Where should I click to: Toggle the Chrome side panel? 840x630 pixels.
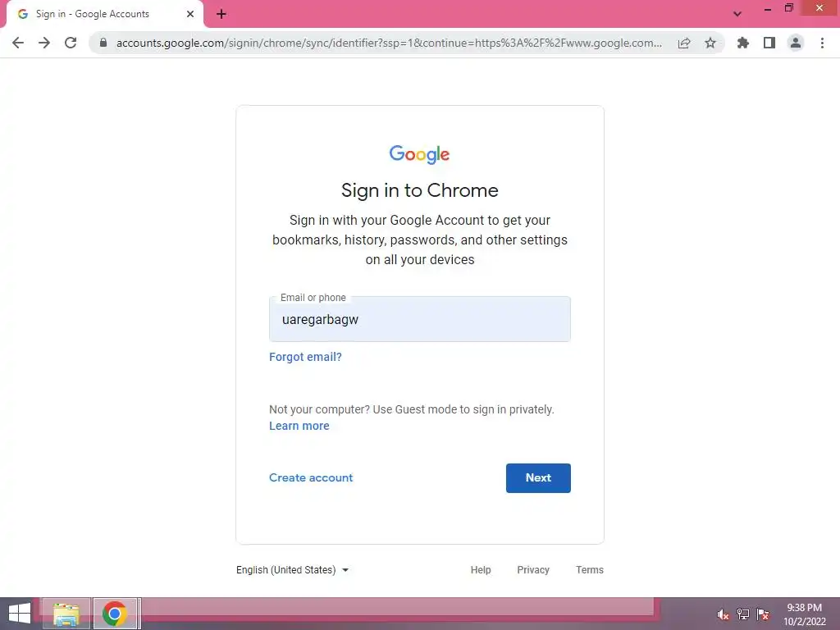(x=769, y=43)
